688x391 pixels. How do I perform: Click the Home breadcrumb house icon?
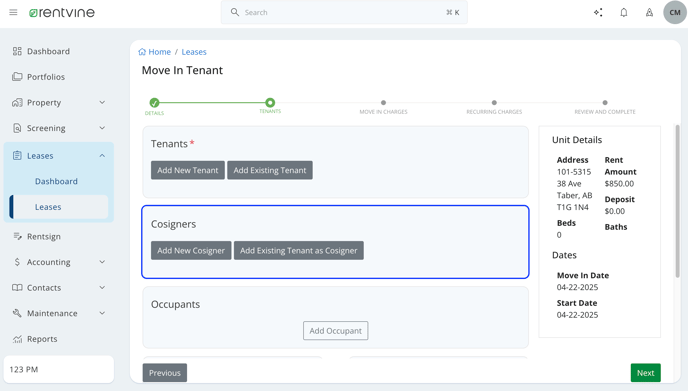click(x=142, y=52)
